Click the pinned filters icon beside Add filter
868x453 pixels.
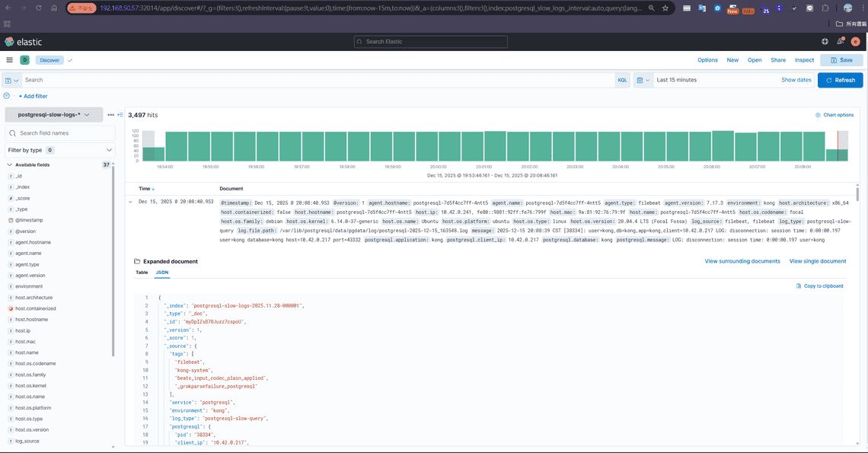[7, 96]
